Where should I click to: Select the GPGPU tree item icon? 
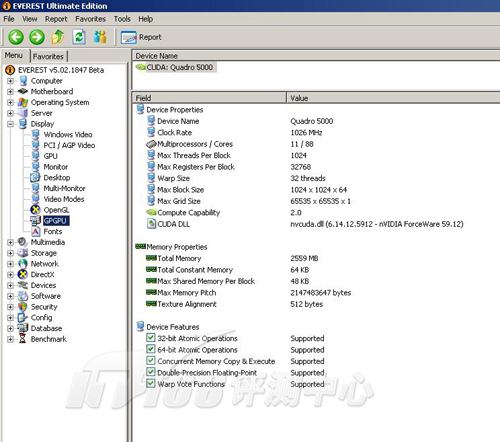click(x=35, y=221)
